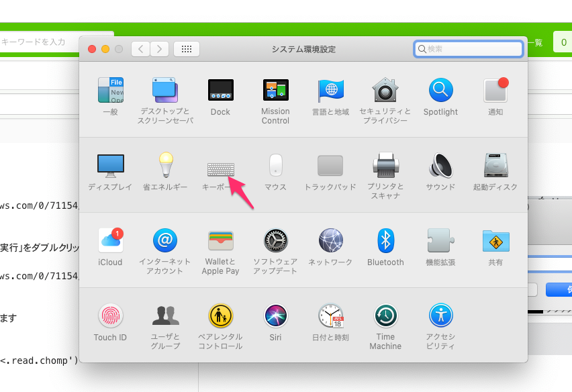
Task: Open デスクトップとスクリーンセーバ preferences
Action: 165,90
